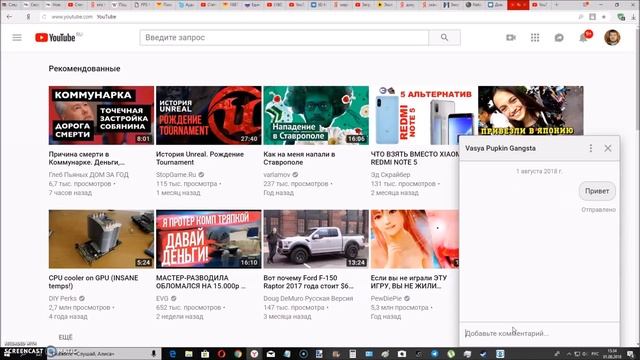Open Yandex Browser from the taskbar
This screenshot has width=640, height=360.
254,354
